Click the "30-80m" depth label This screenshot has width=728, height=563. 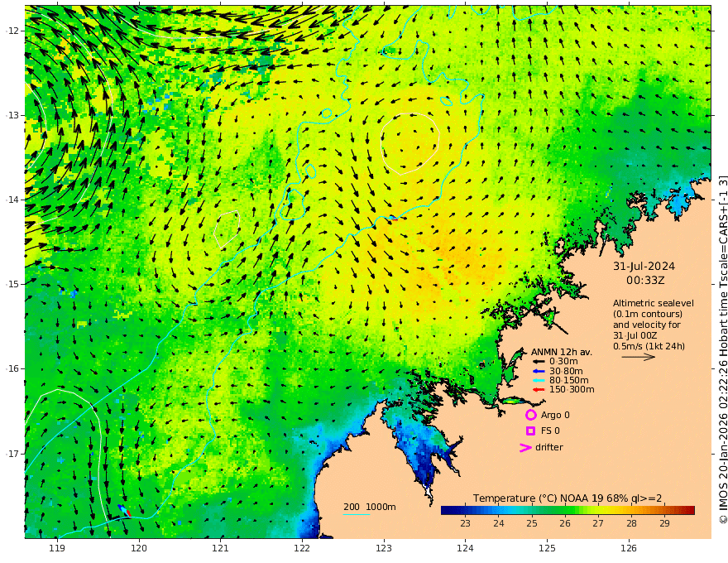point(566,371)
